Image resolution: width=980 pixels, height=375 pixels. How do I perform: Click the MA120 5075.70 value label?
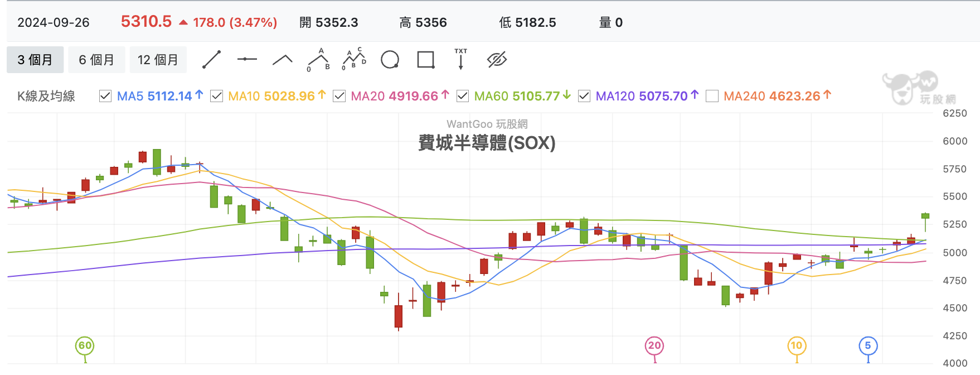647,96
